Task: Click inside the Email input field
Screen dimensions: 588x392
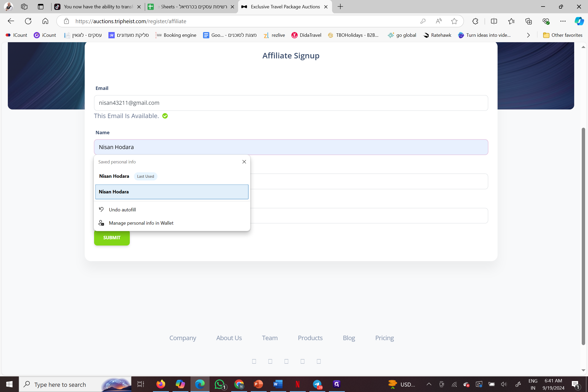Action: click(291, 103)
